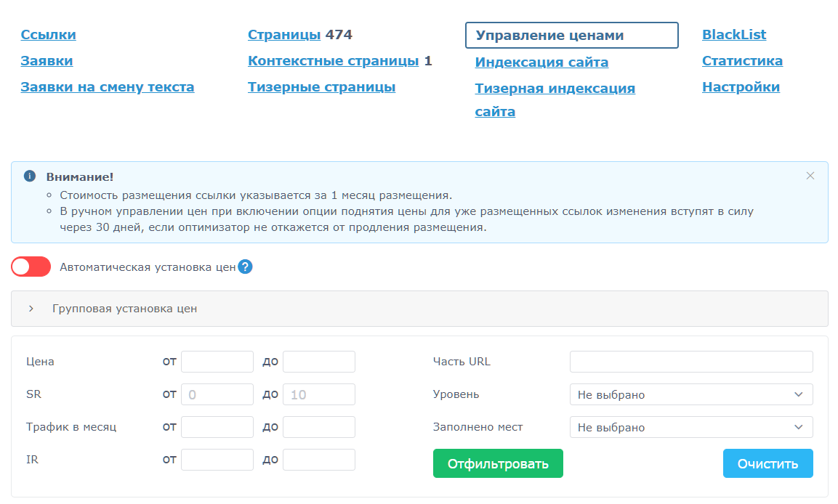This screenshot has width=838, height=504.
Task: Click the 'Внимание!' heading text
Action: tap(80, 176)
